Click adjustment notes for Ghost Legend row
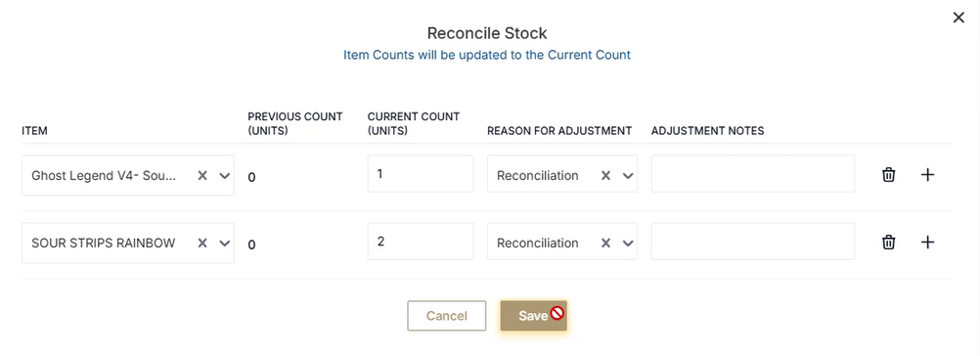The height and width of the screenshot is (356, 980). click(753, 174)
